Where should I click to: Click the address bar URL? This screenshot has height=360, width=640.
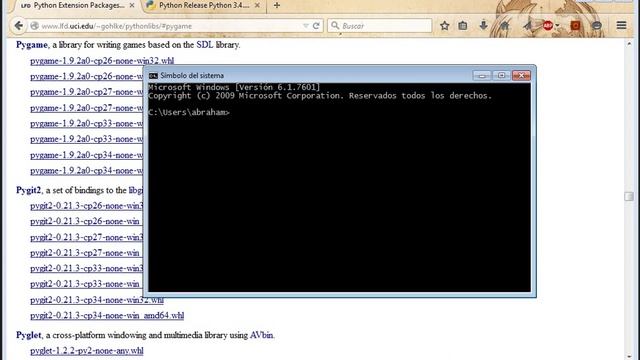[117, 26]
